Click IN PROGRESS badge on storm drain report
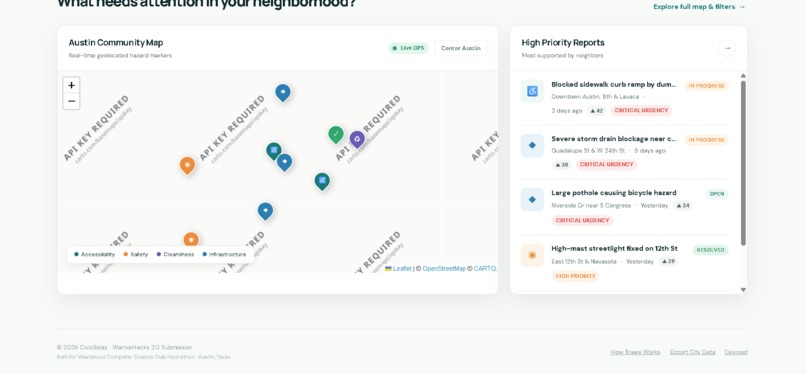The image size is (806, 374). 706,140
